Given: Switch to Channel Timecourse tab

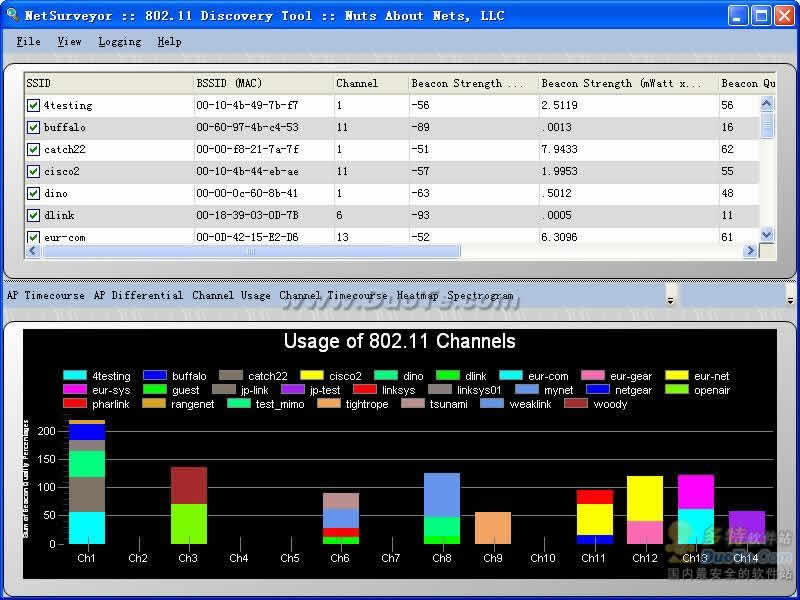Looking at the screenshot, I should pos(333,295).
